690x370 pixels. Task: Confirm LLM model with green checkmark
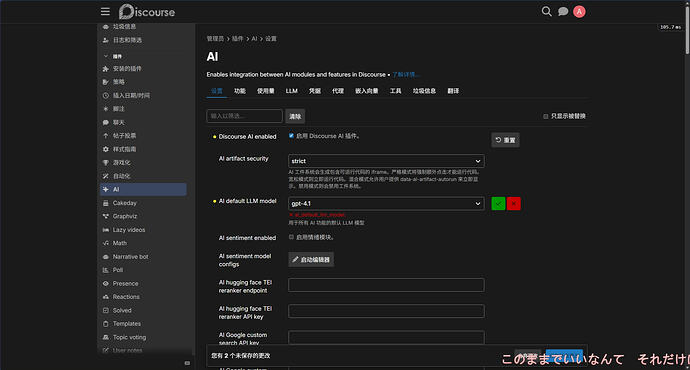(498, 204)
